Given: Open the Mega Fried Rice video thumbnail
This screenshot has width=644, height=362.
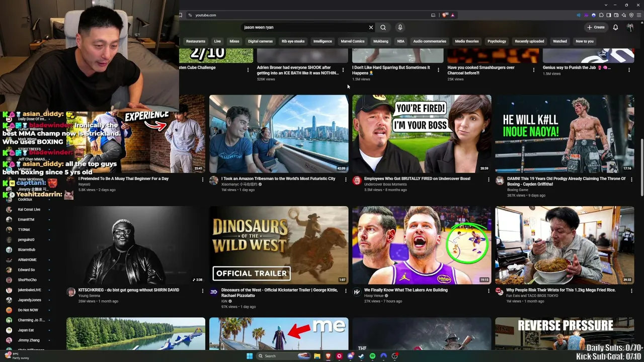Looking at the screenshot, I should [565, 245].
